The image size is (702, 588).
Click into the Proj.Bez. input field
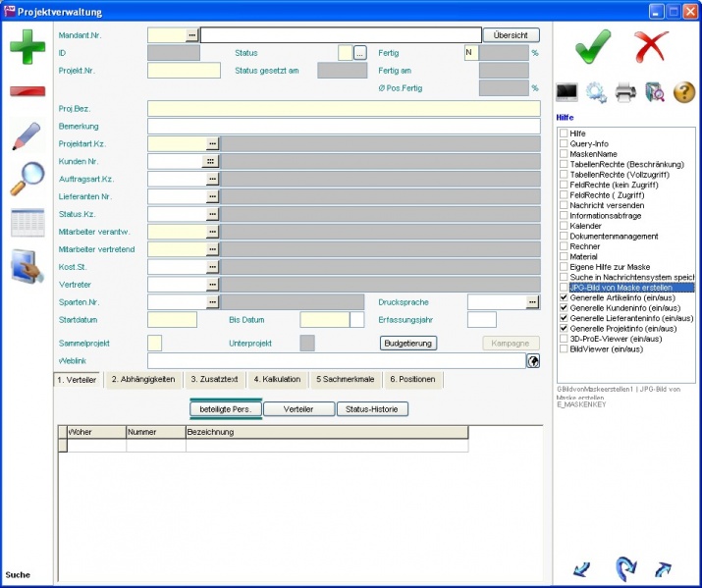click(x=344, y=108)
